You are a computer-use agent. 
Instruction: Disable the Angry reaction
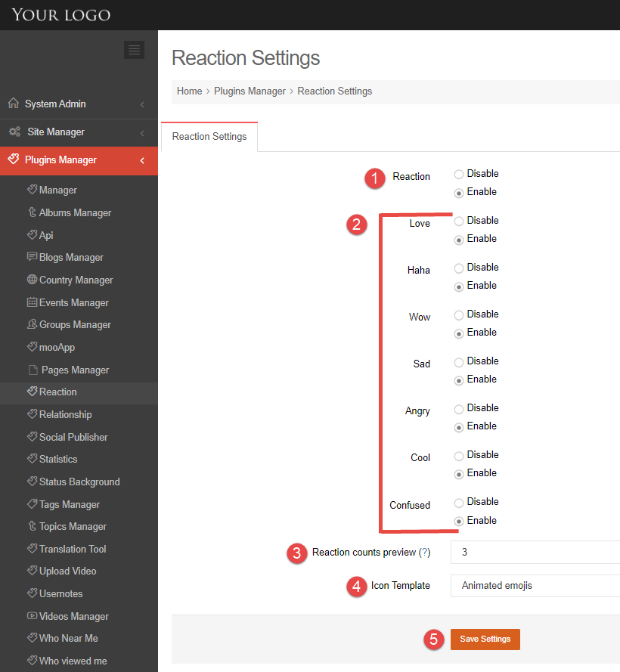tap(459, 409)
